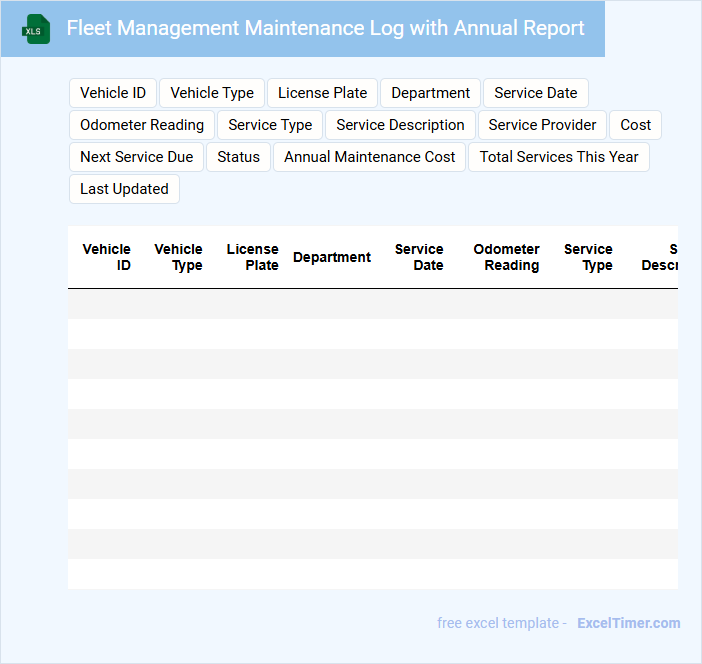Click the Department column header
Screen dimensions: 702x664
tap(332, 257)
